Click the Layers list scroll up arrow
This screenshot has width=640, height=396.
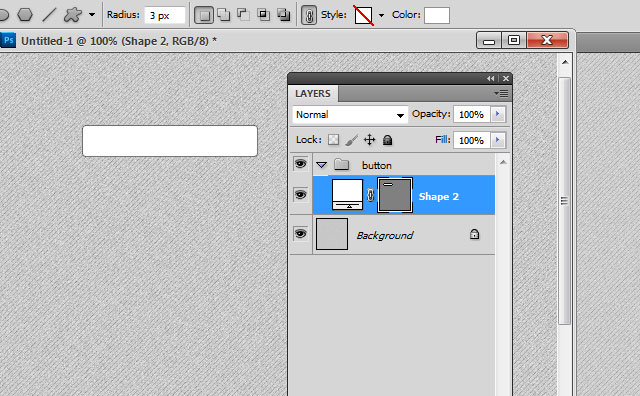503,162
